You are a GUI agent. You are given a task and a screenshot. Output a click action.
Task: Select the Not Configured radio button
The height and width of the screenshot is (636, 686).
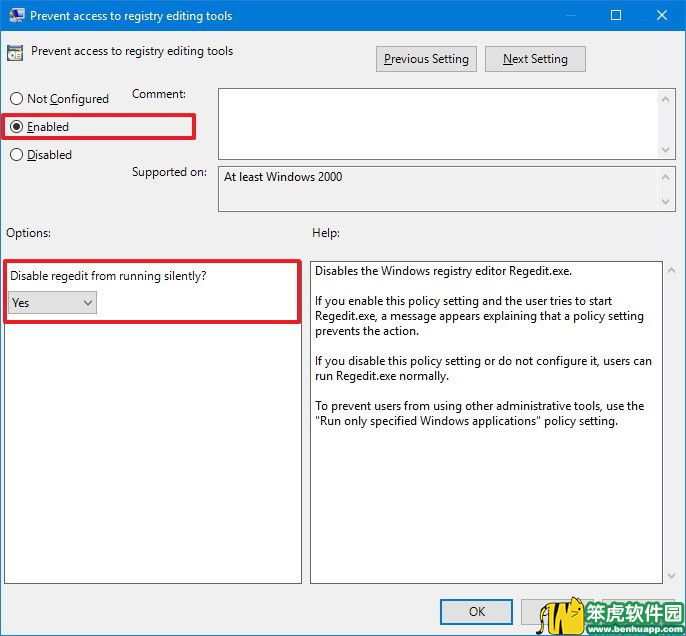[x=16, y=98]
